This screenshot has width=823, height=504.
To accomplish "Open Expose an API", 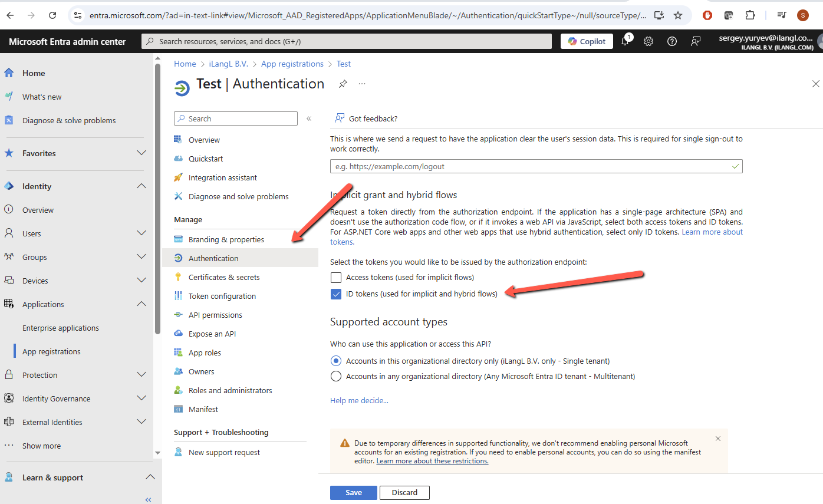I will 212,334.
